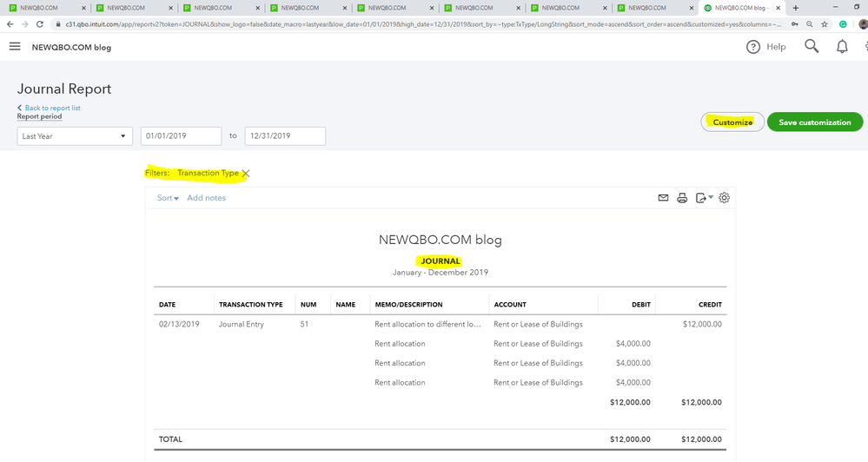Click the start date field 01/01/2019
868x462 pixels.
coord(181,136)
